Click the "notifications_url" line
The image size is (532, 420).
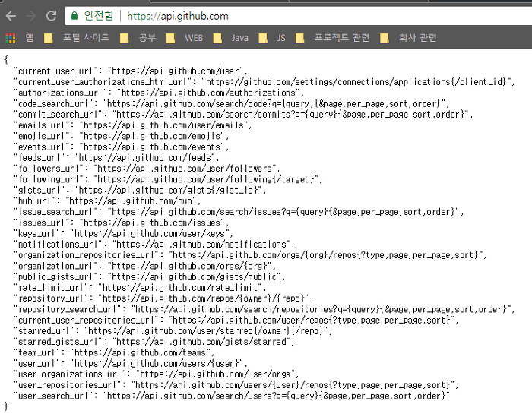click(x=154, y=245)
